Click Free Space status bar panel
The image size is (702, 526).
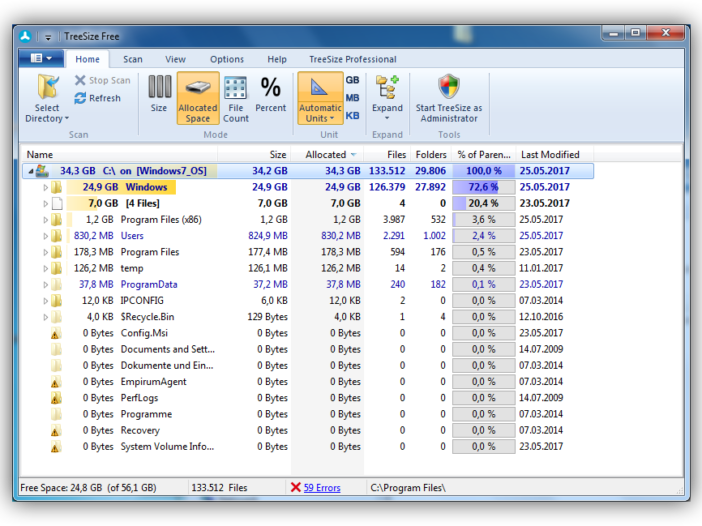[103, 488]
